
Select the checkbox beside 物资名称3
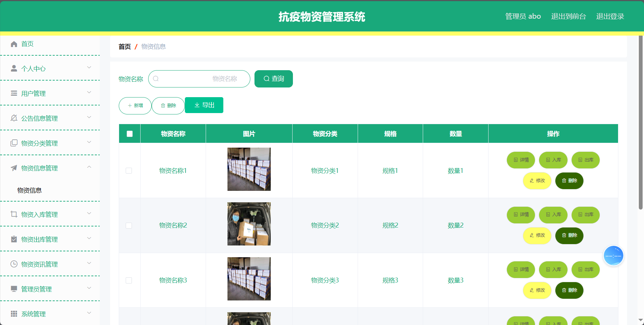(x=129, y=280)
